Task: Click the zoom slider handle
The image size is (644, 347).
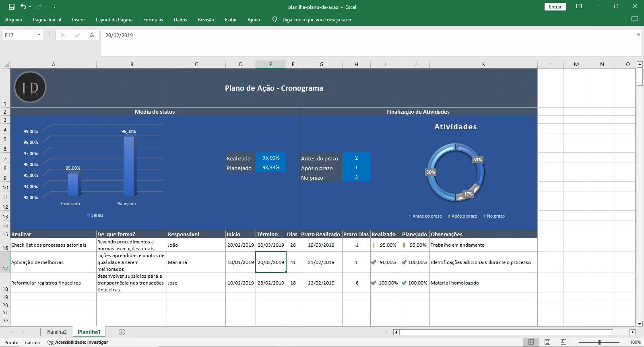Action: 599,342
